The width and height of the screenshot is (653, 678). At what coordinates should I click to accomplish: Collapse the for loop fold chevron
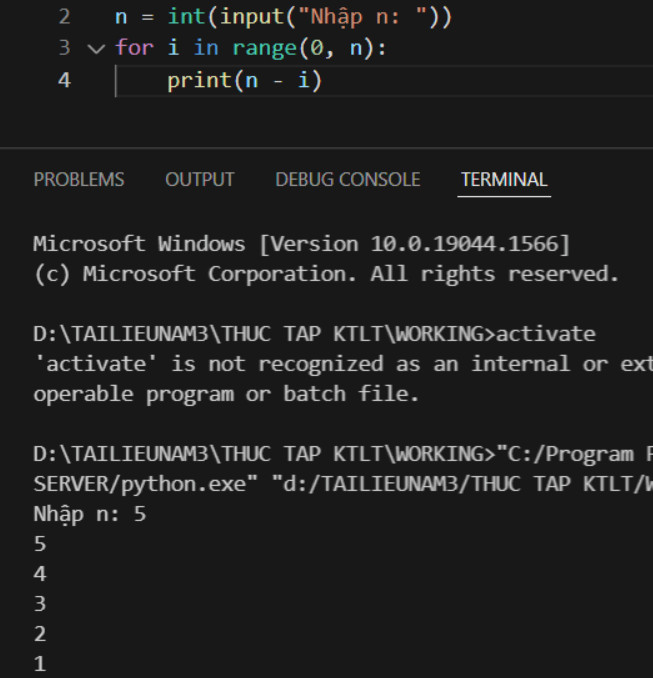point(96,48)
